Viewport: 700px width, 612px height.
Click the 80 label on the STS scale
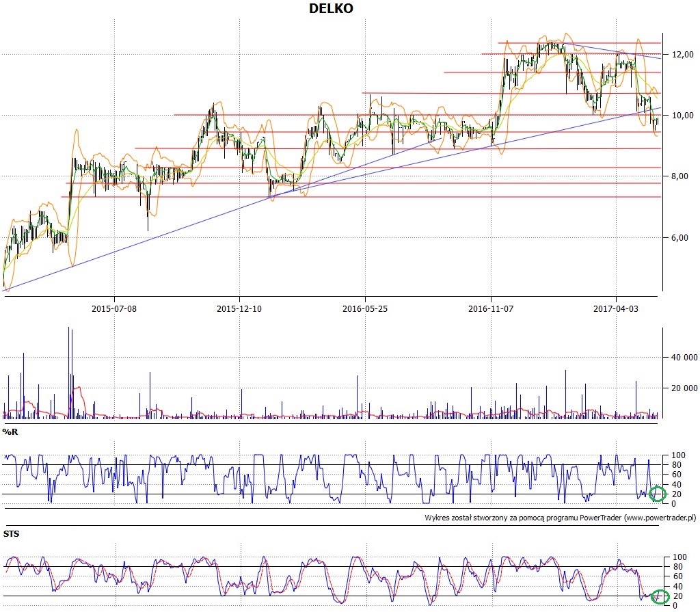(677, 567)
